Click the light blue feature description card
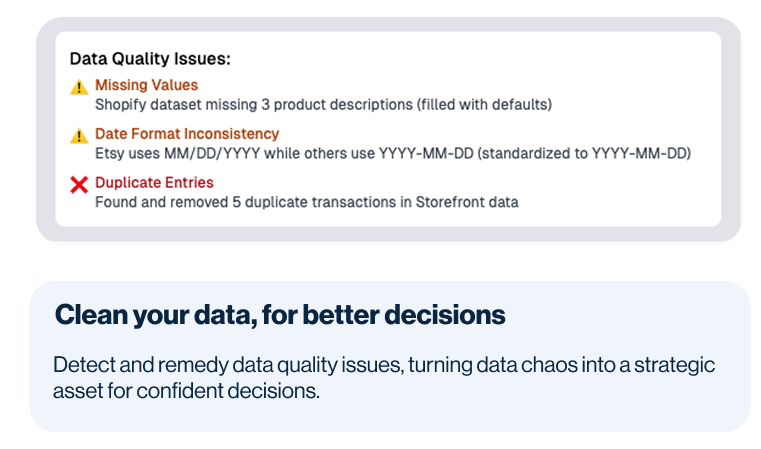This screenshot has height=449, width=761. click(x=390, y=356)
